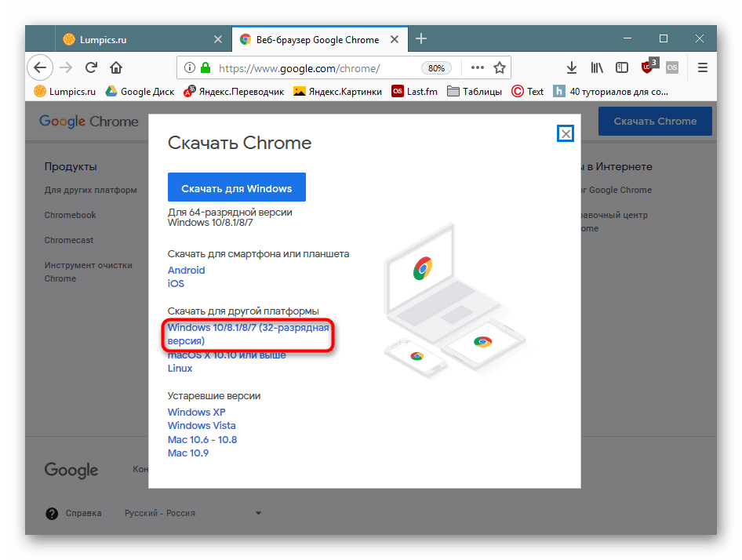
Task: Click the Скачать Chrome dialog heading
Action: coord(239,143)
